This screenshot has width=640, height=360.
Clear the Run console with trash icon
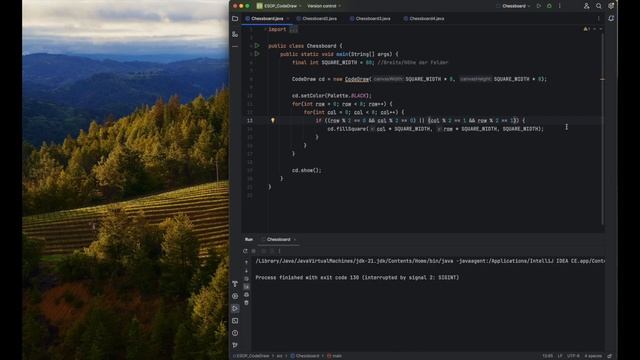pyautogui.click(x=246, y=303)
